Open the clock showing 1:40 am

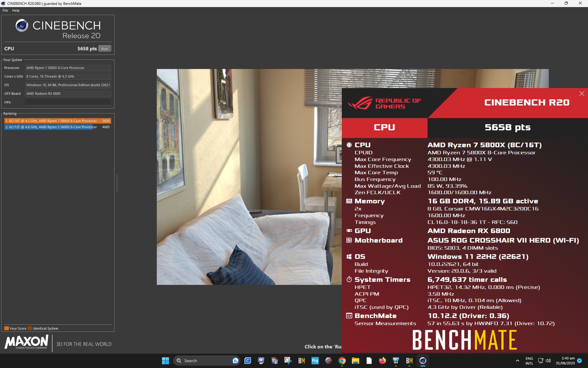pyautogui.click(x=565, y=361)
